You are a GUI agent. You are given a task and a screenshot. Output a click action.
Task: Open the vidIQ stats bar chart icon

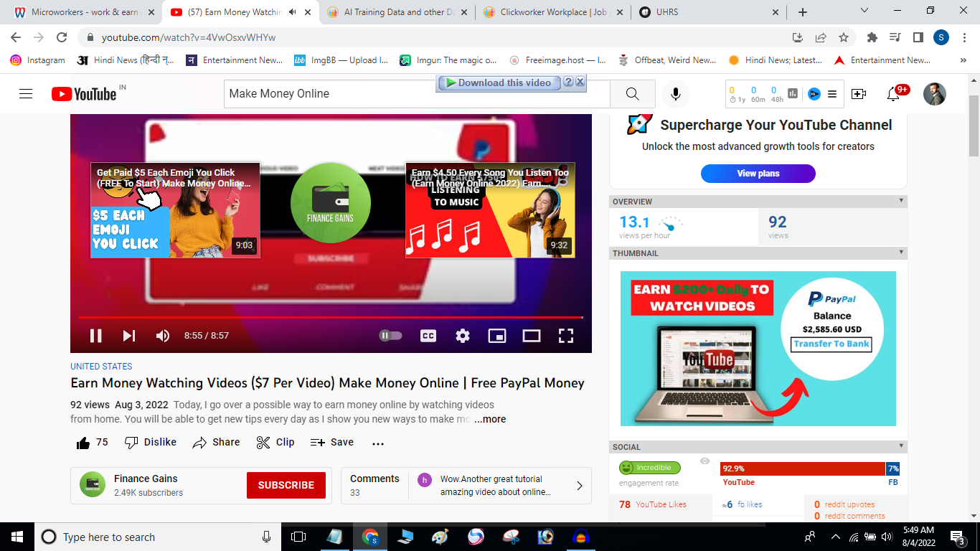pyautogui.click(x=793, y=93)
